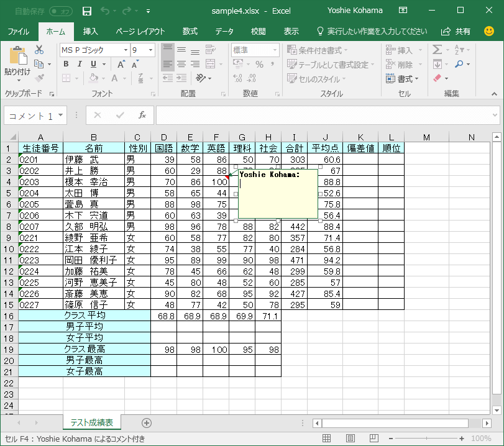The image size is (504, 446).
Task: Click the zoom slider in status bar
Action: pyautogui.click(x=426, y=439)
